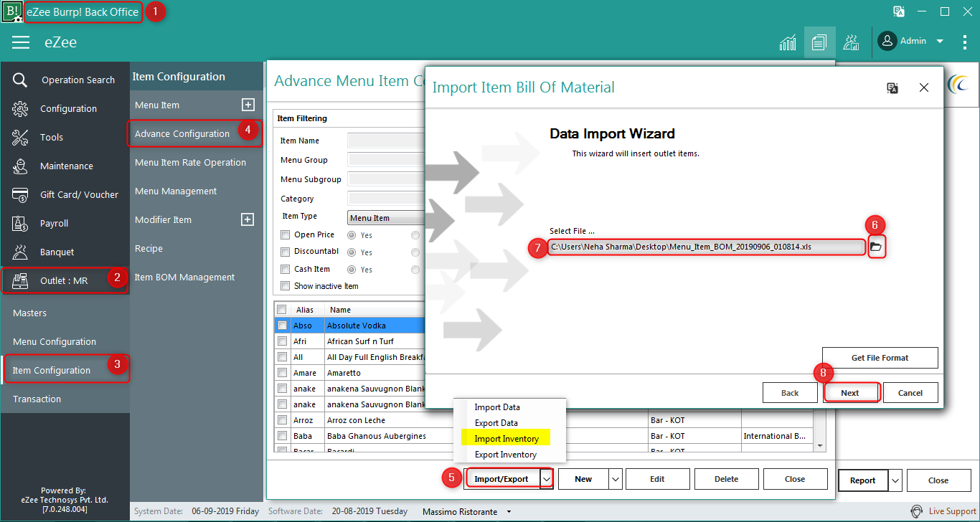Click the Banquet sidebar icon
This screenshot has width=980, height=522.
click(x=20, y=252)
